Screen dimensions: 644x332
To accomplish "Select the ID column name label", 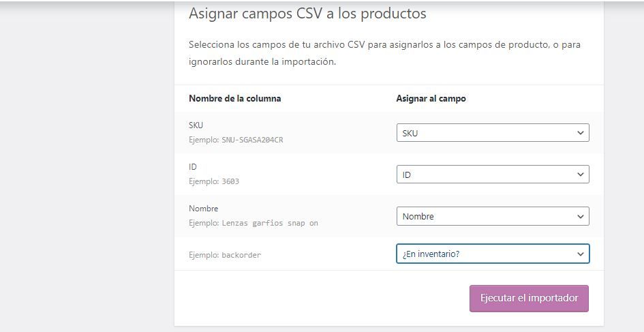I will [x=193, y=167].
